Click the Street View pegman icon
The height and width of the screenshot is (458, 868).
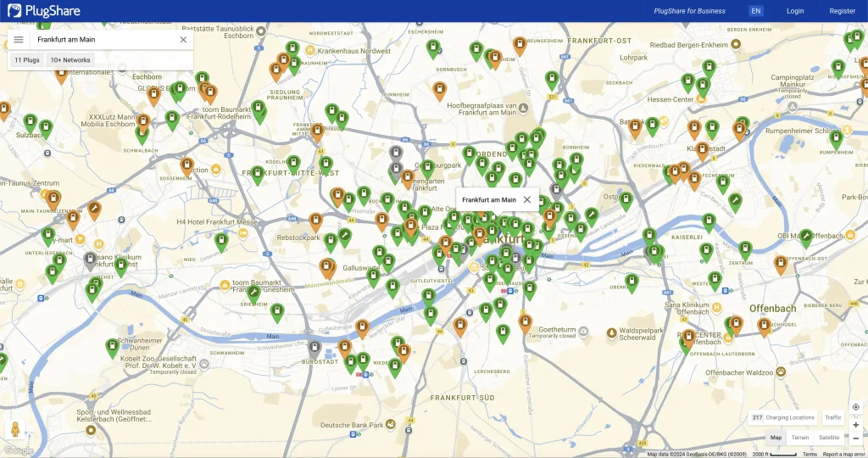pyautogui.click(x=15, y=429)
